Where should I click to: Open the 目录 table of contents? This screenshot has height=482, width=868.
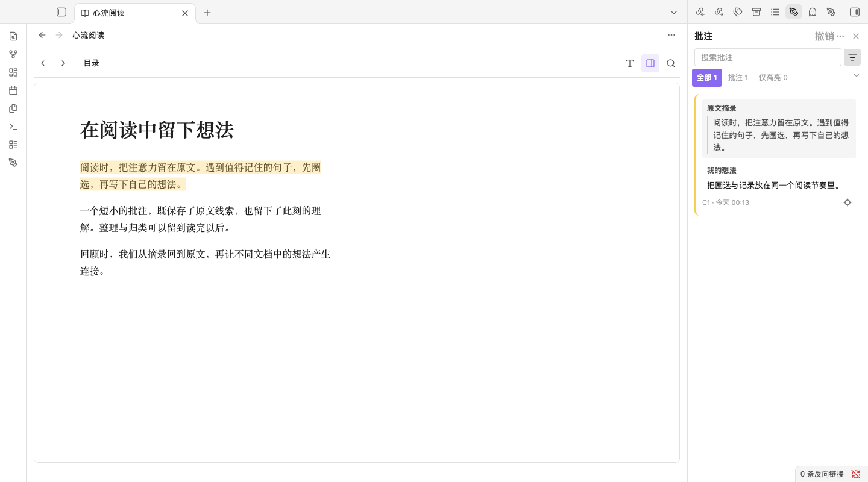click(x=92, y=63)
